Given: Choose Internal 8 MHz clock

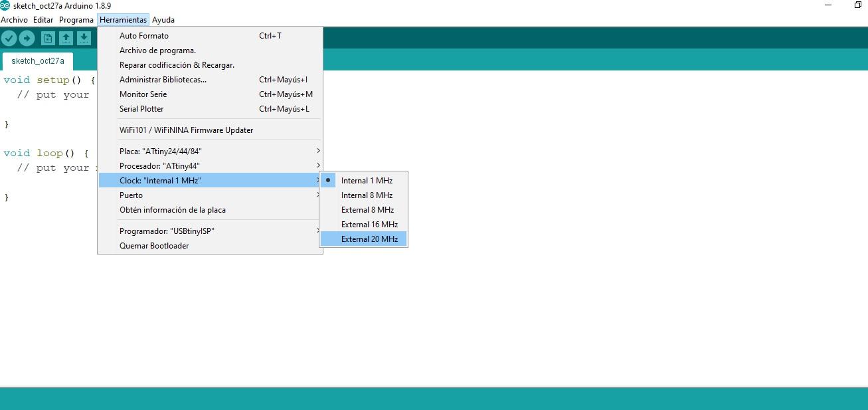Looking at the screenshot, I should [x=367, y=195].
